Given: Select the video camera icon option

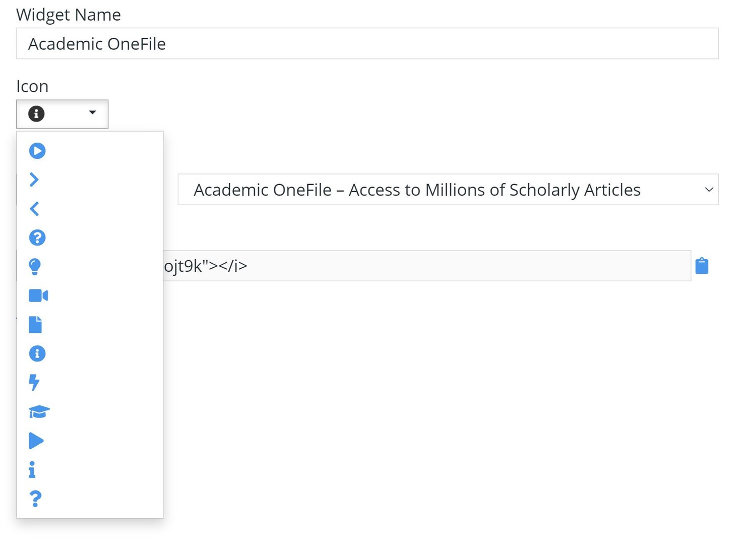Looking at the screenshot, I should [38, 295].
